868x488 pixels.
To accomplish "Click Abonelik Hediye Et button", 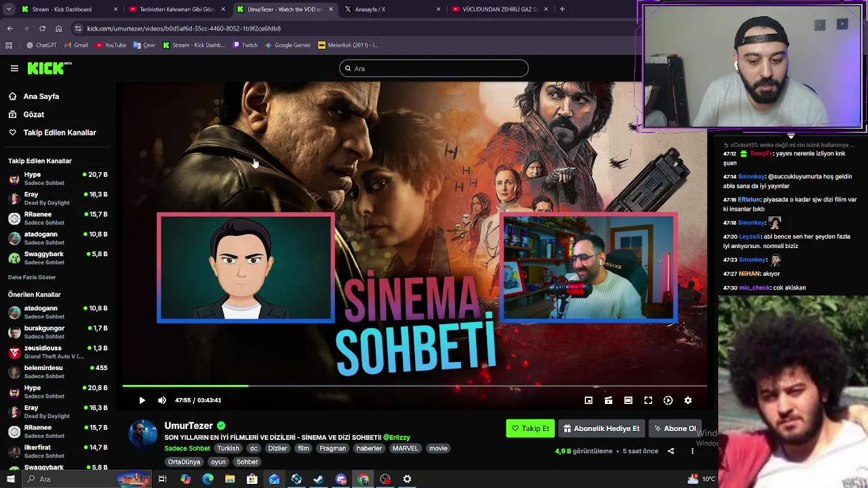I will click(601, 428).
